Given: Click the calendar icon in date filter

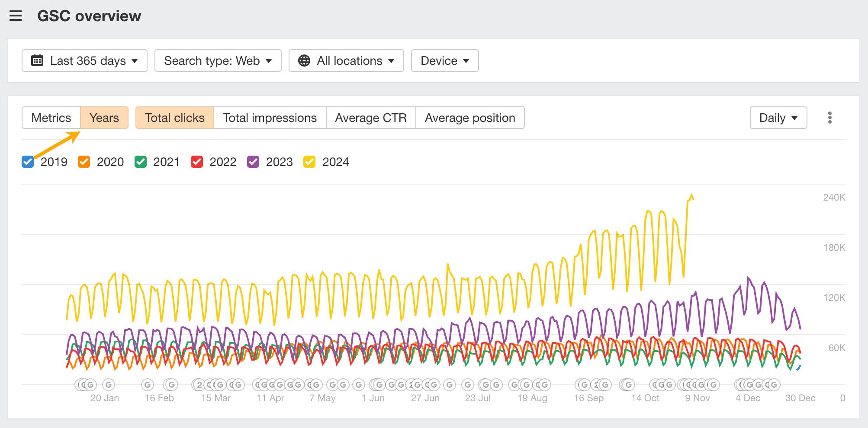Looking at the screenshot, I should [x=37, y=61].
